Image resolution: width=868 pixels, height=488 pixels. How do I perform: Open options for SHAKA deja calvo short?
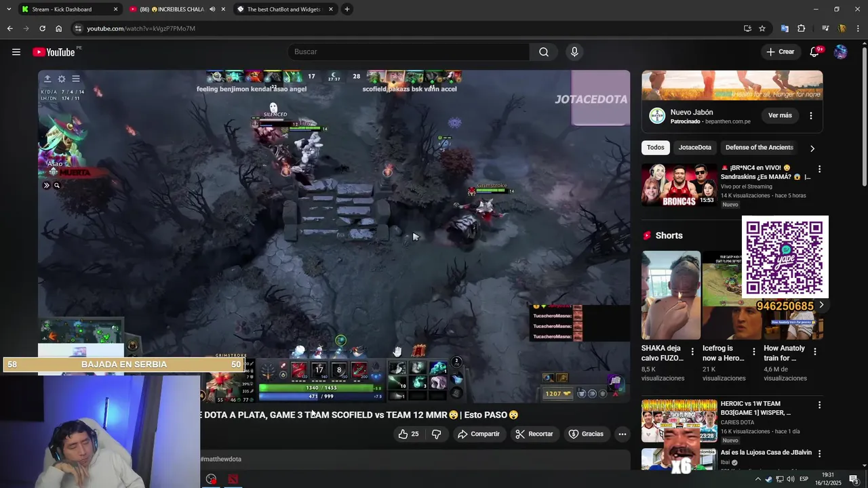(x=692, y=351)
